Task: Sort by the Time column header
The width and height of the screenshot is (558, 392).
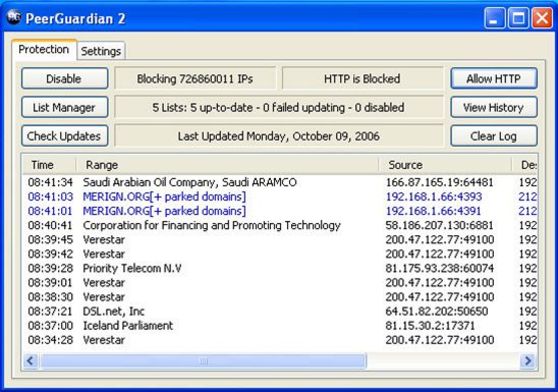Action: (49, 165)
